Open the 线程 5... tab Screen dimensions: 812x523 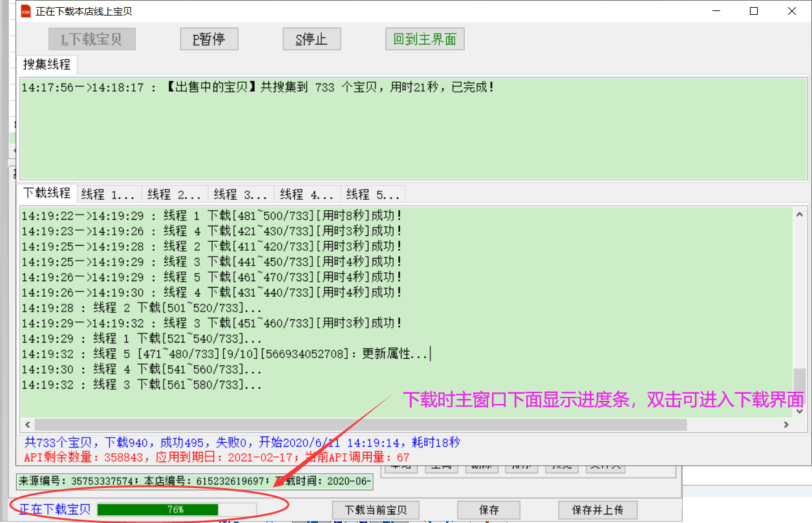click(373, 194)
